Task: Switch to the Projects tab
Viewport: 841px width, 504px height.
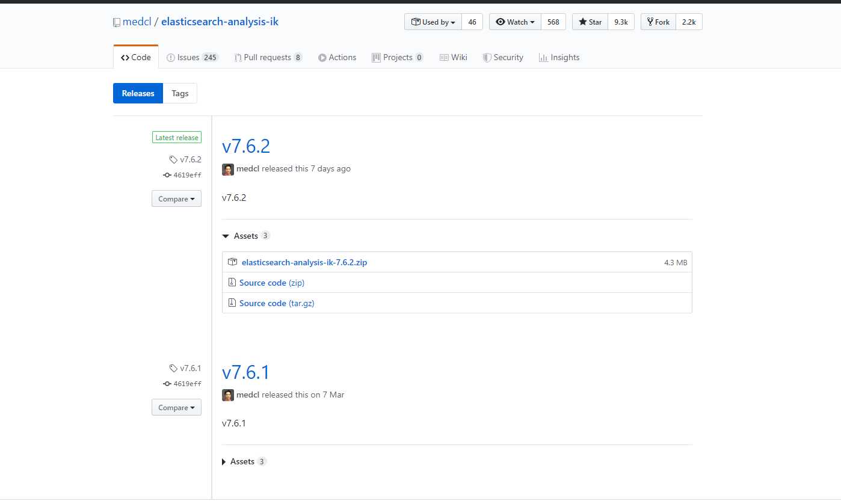Action: click(398, 57)
